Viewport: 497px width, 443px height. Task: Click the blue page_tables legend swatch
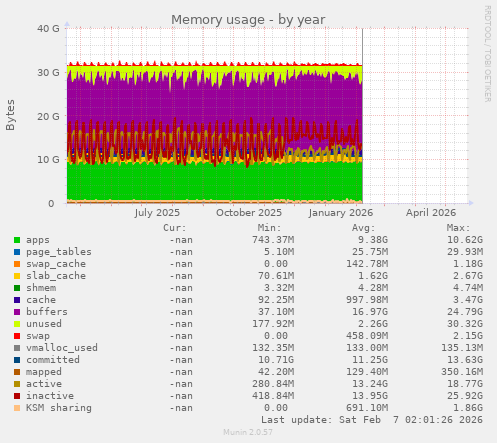tap(17, 252)
